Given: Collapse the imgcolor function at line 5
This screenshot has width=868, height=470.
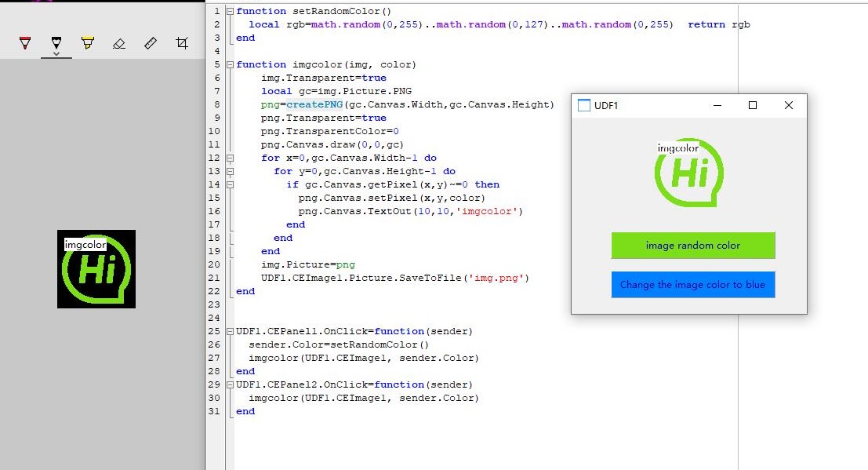Looking at the screenshot, I should [229, 64].
